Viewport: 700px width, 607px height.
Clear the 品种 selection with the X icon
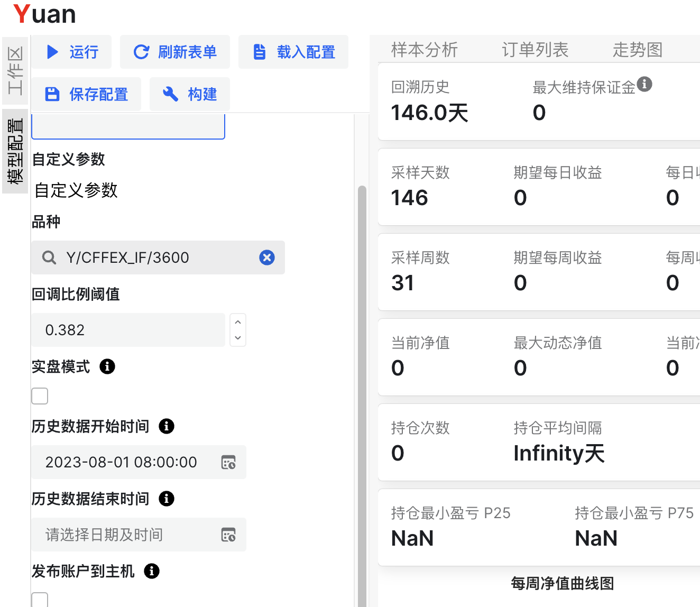[266, 257]
